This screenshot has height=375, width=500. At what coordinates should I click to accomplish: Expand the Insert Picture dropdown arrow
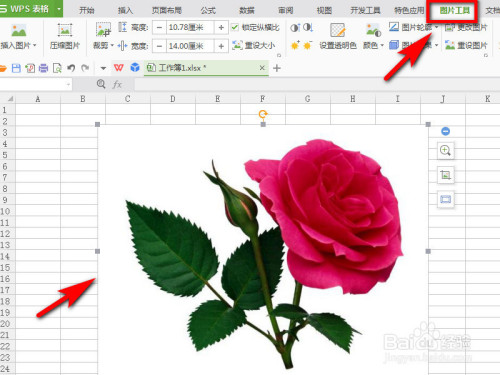pos(35,45)
